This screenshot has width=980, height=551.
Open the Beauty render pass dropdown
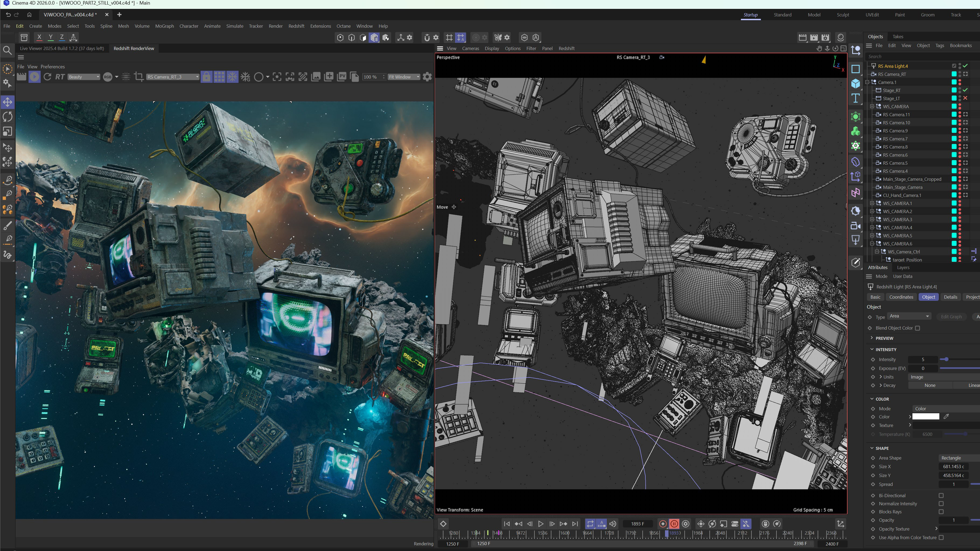[83, 76]
